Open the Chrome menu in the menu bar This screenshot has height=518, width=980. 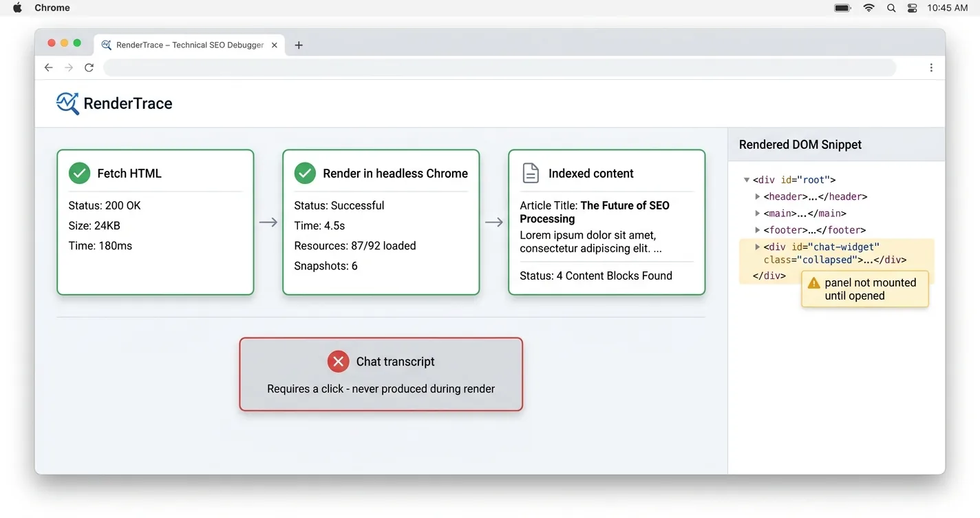click(x=52, y=8)
